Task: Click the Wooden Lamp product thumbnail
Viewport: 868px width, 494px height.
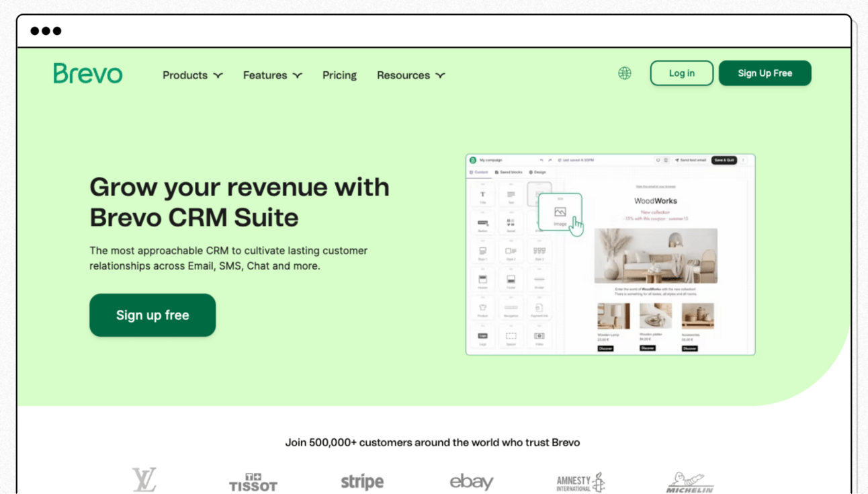Action: pos(615,315)
